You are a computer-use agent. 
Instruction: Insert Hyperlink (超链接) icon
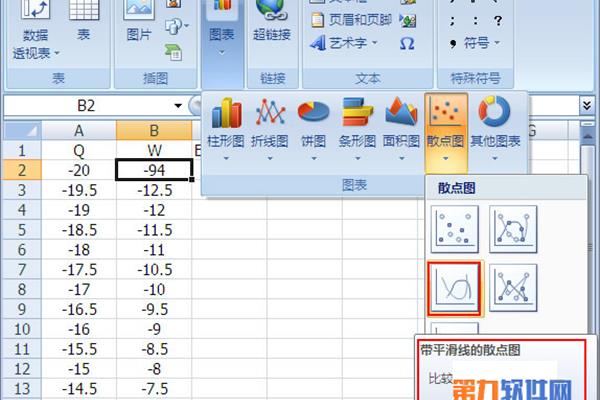(272, 21)
